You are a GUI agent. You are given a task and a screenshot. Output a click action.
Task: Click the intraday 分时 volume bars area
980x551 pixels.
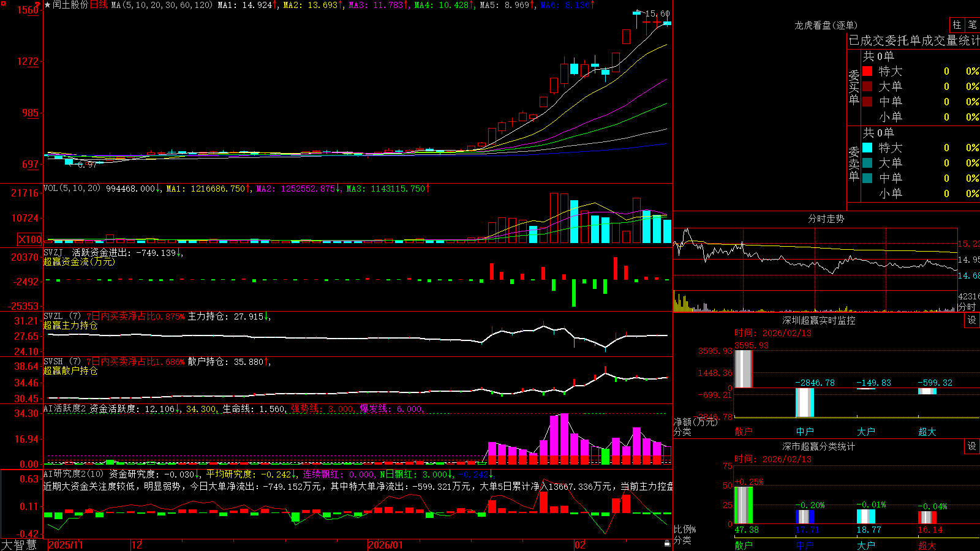click(815, 302)
